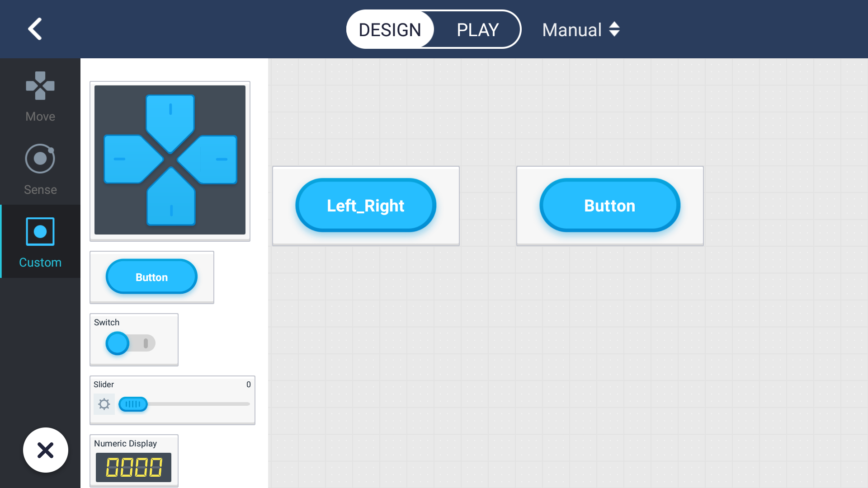This screenshot has height=488, width=868.
Task: Pick the Button widget from palette
Action: 151,277
